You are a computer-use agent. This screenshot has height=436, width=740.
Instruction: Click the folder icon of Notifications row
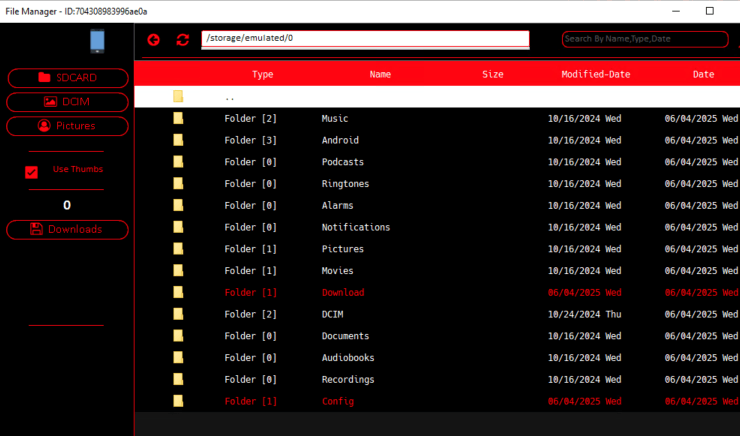178,226
